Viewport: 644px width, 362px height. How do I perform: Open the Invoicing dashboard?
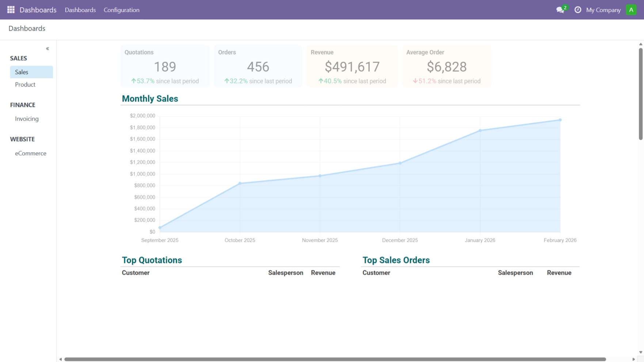(x=27, y=119)
